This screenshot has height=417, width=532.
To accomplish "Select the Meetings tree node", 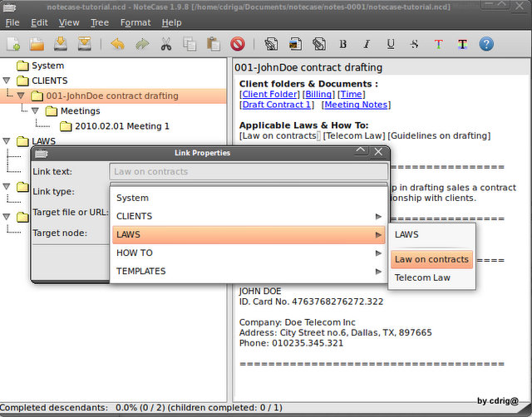I will coord(80,110).
